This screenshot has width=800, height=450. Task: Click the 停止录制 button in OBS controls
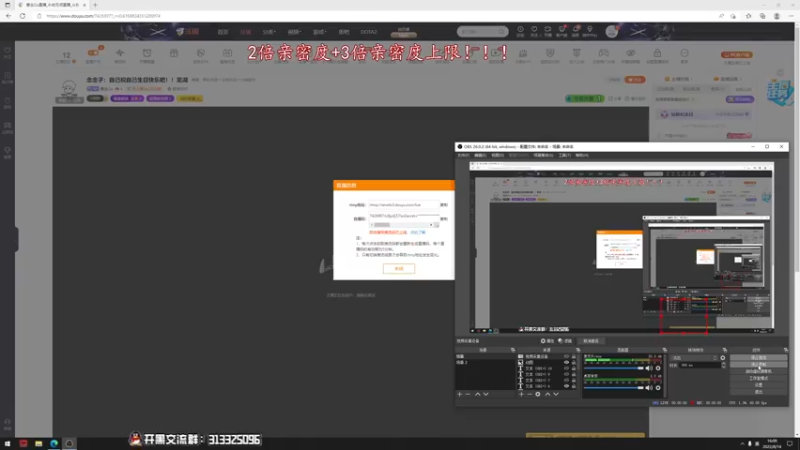[758, 364]
